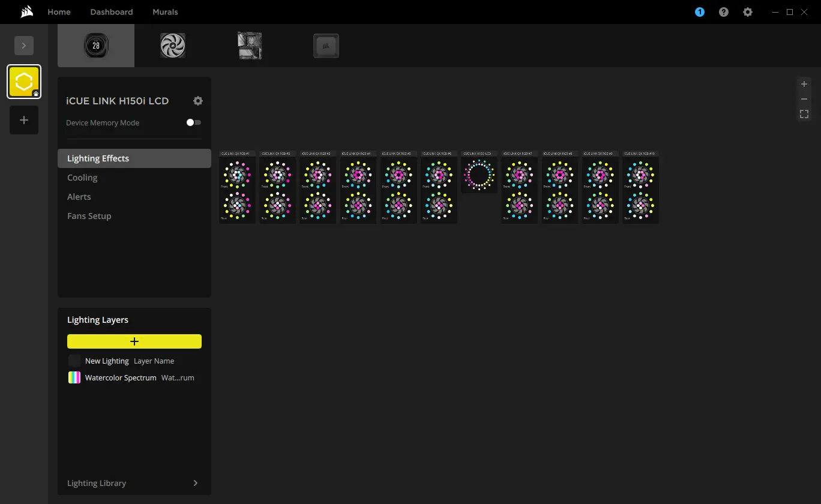Add a new profile with plus icon
This screenshot has height=504, width=821.
pos(24,120)
